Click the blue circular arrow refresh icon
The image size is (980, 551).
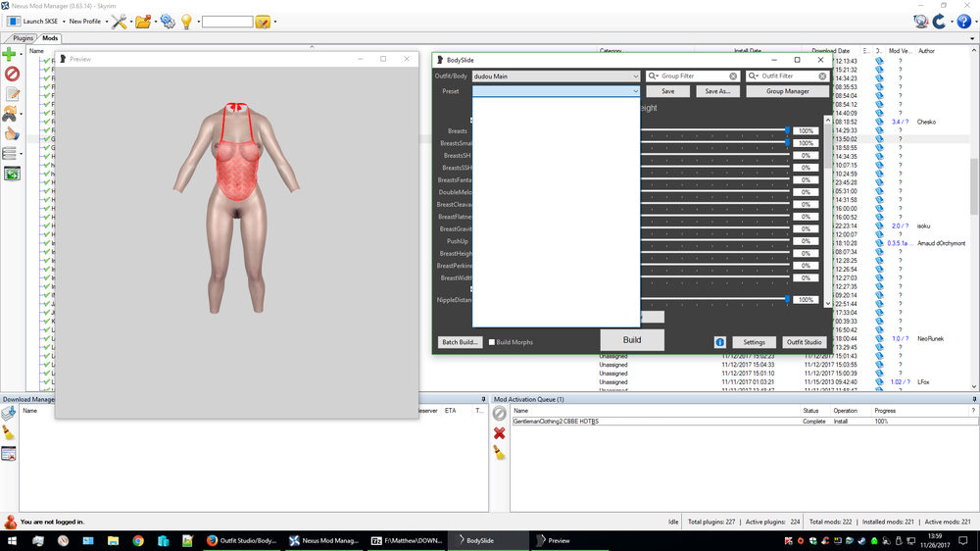(x=939, y=22)
